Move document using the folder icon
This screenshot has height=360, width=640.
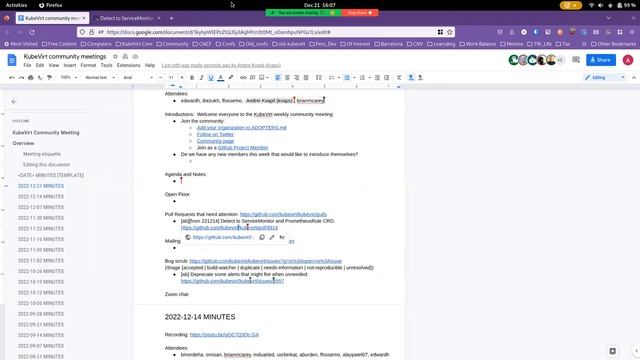(125, 56)
